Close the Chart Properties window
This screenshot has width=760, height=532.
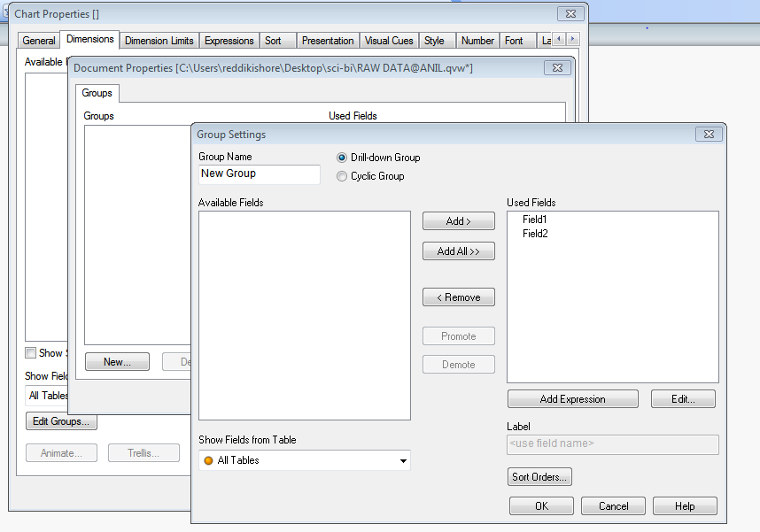pos(570,14)
